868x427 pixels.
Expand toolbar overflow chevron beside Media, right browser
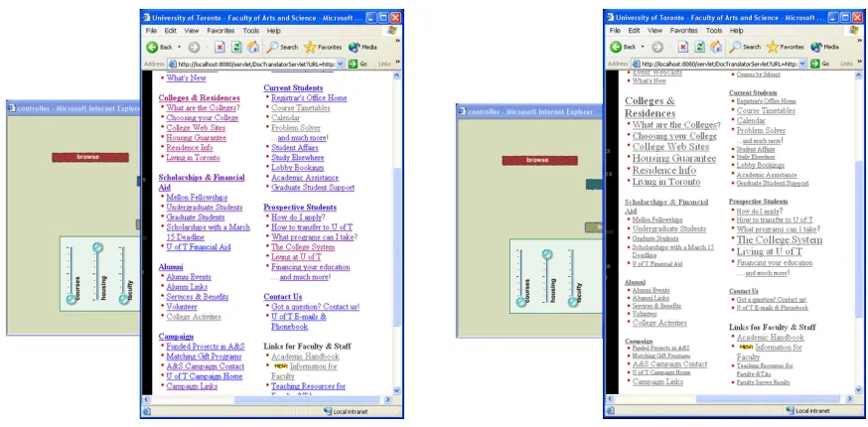point(860,41)
